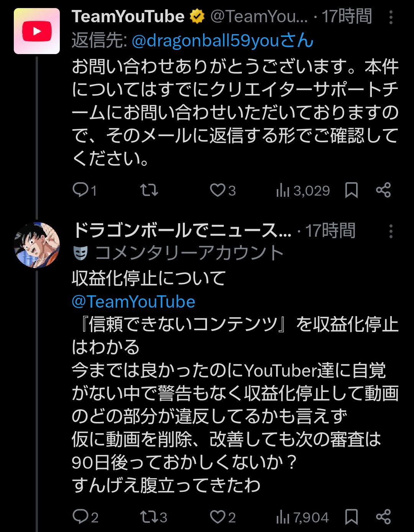Bookmark the 収益化停止 tweet
414x532 pixels.
[351, 517]
